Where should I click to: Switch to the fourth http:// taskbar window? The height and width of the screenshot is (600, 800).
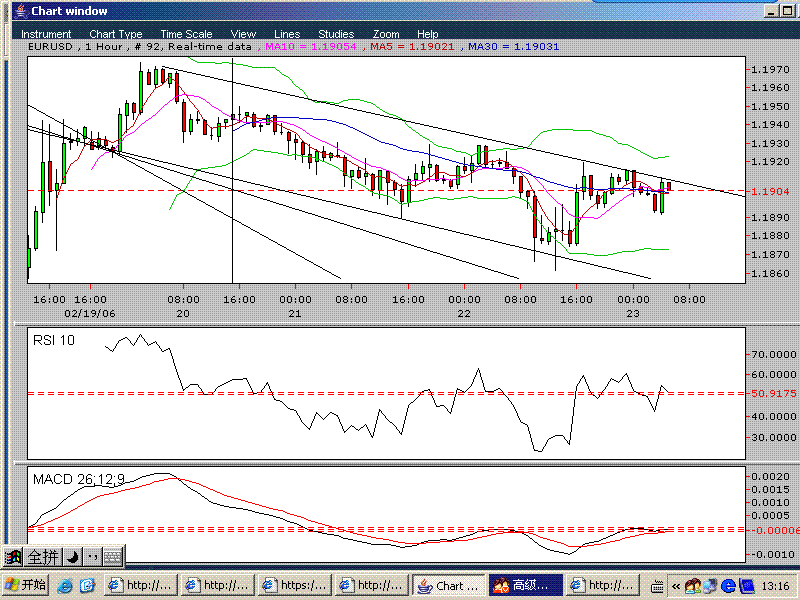click(x=372, y=585)
